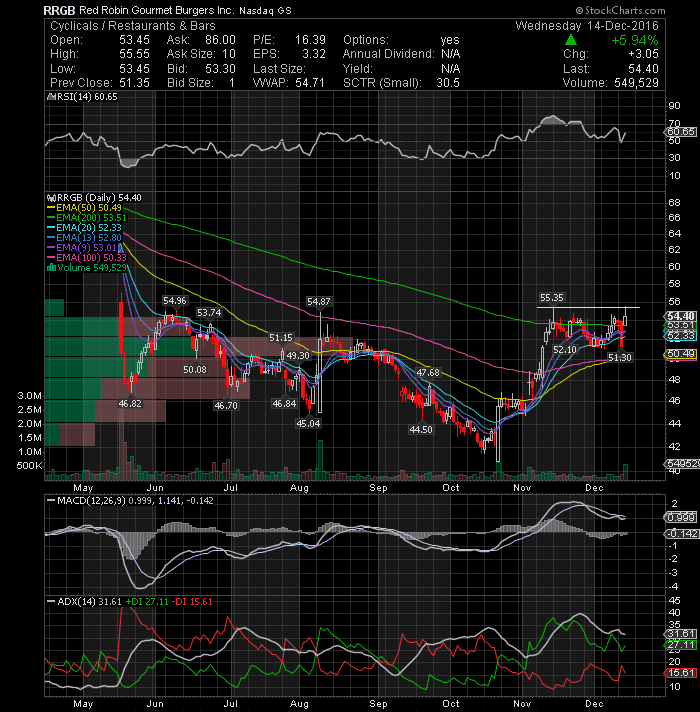Click the RSI 60.65 tag on right axis
Viewport: 700px width, 712px height.
pos(680,132)
